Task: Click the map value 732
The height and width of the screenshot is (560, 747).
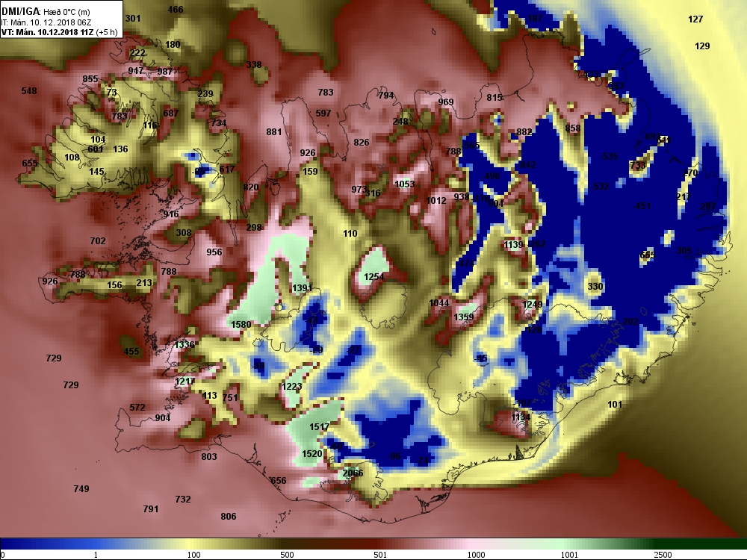Action: (x=183, y=499)
